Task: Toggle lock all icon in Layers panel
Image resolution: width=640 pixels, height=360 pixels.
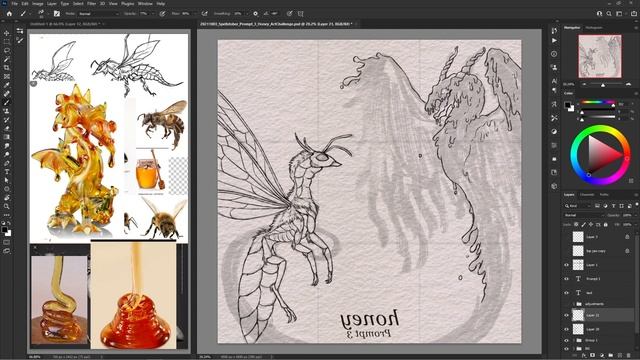Action: [605, 224]
